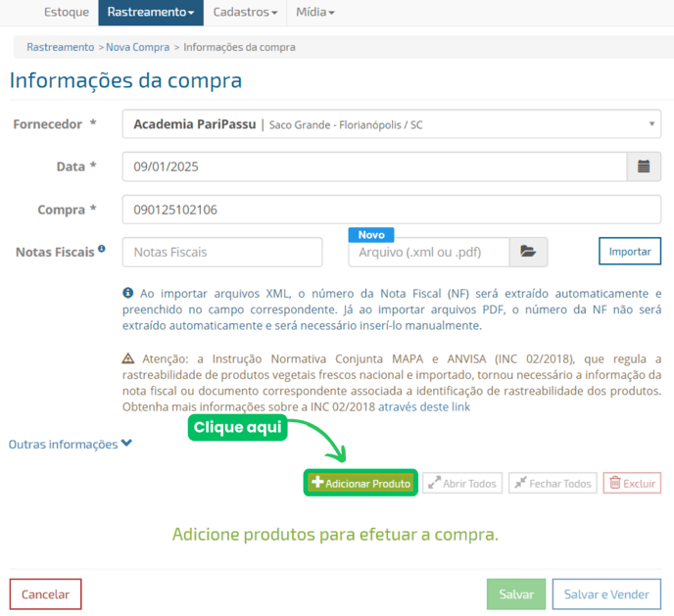Screen dimensions: 674x616
Task: Open the Mídia dropdown menu
Action: click(x=315, y=12)
